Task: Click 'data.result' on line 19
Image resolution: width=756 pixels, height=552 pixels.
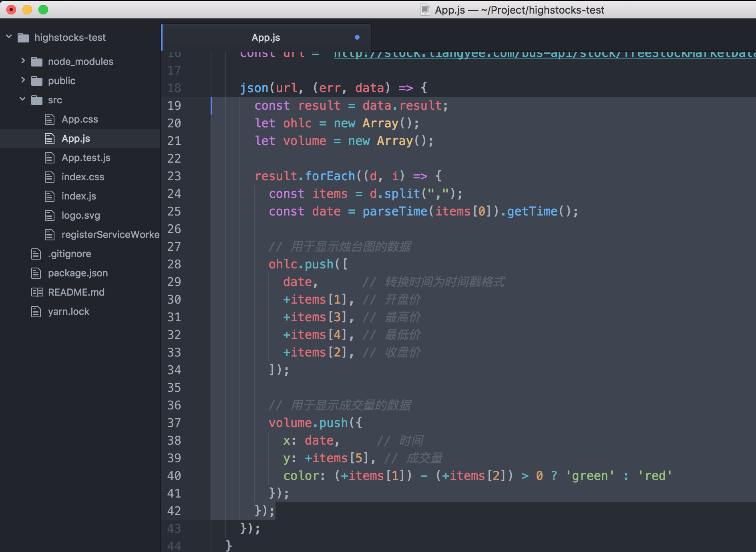Action: [x=402, y=106]
